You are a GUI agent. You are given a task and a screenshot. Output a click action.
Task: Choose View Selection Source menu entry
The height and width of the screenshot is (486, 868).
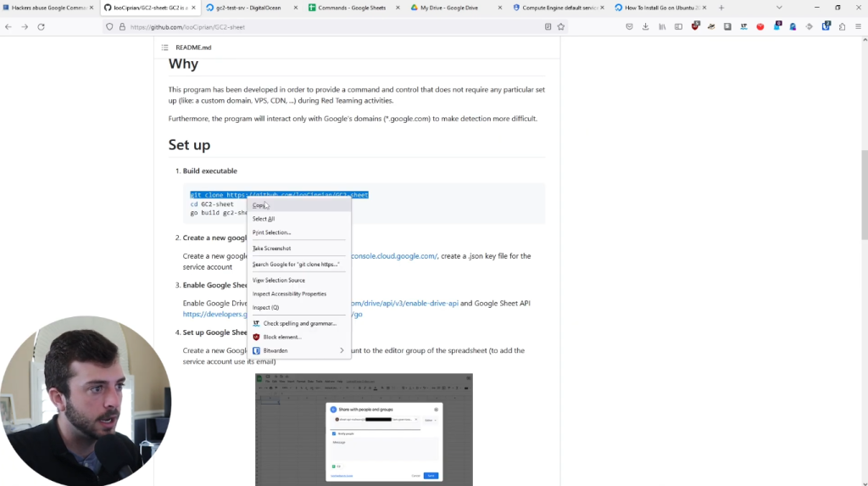pyautogui.click(x=299, y=281)
